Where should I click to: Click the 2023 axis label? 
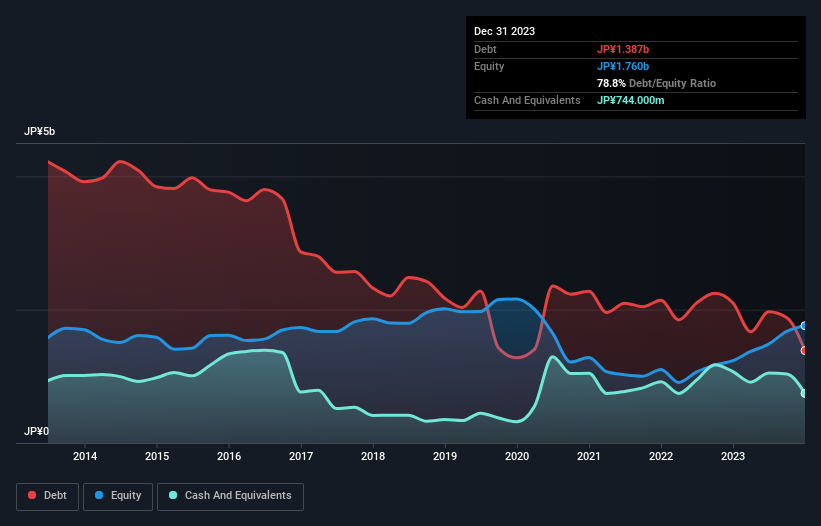(733, 456)
